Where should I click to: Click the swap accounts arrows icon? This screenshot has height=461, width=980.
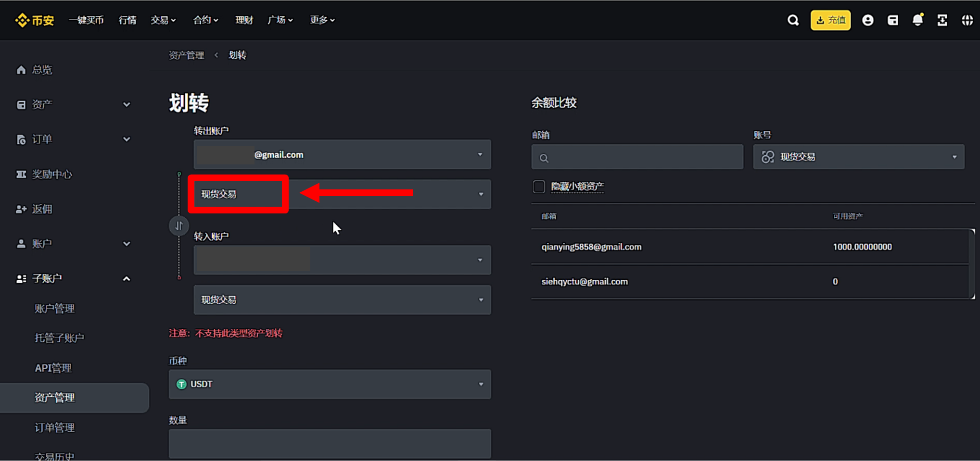[x=179, y=226]
